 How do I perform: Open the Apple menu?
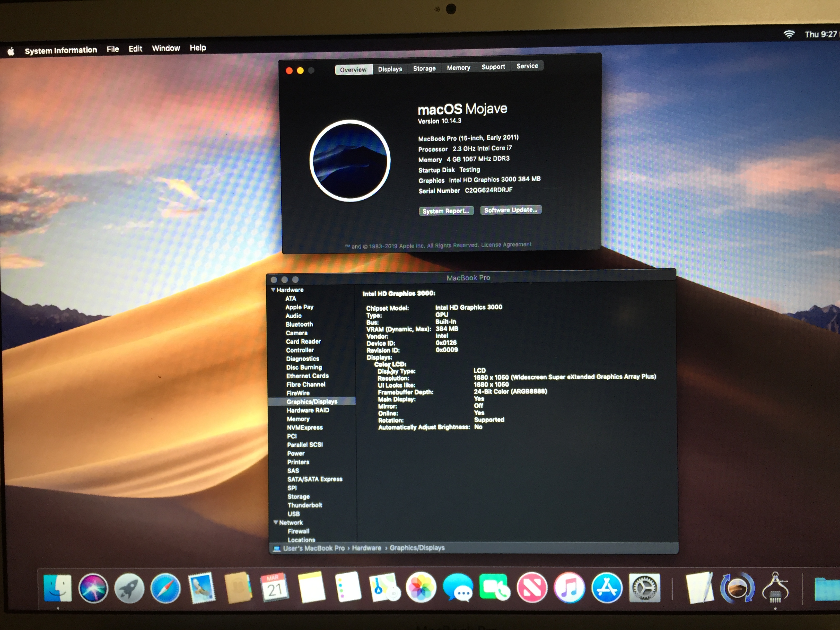coord(11,51)
